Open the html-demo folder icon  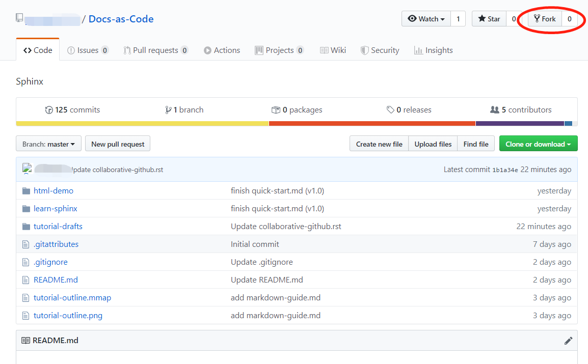point(26,190)
